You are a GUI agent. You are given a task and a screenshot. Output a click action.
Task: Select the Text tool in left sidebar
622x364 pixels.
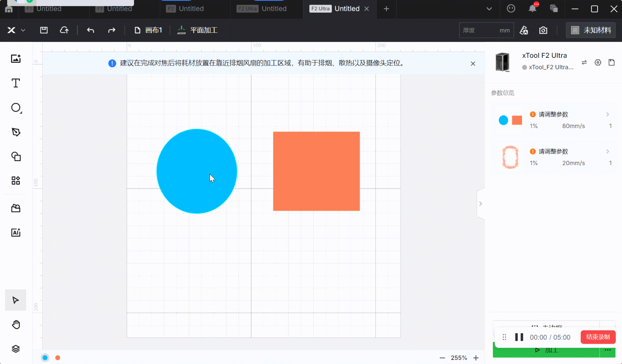pos(16,83)
